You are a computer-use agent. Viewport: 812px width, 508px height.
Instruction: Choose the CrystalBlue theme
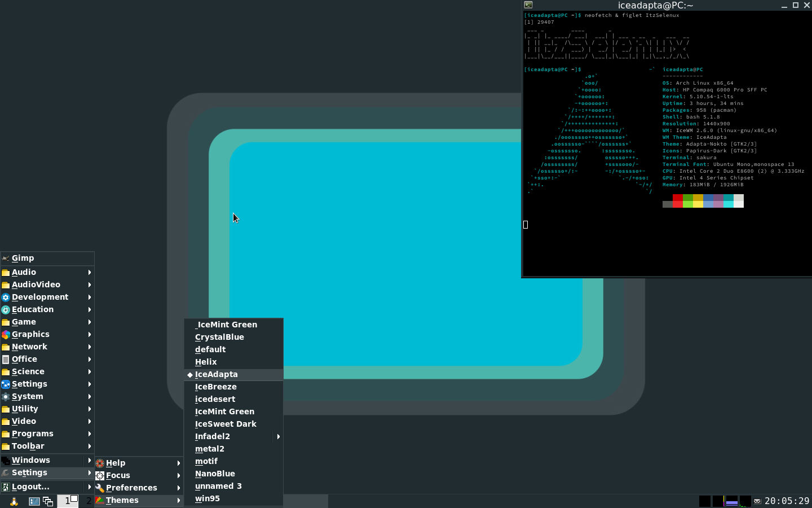[x=233, y=337]
